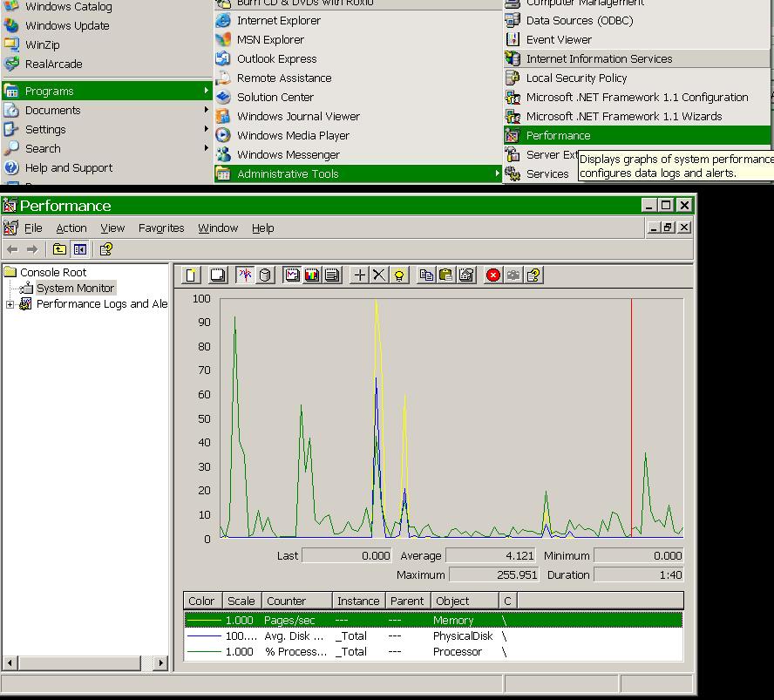Select the Avg. Disk PhysicalDisk counter row

pos(433,635)
